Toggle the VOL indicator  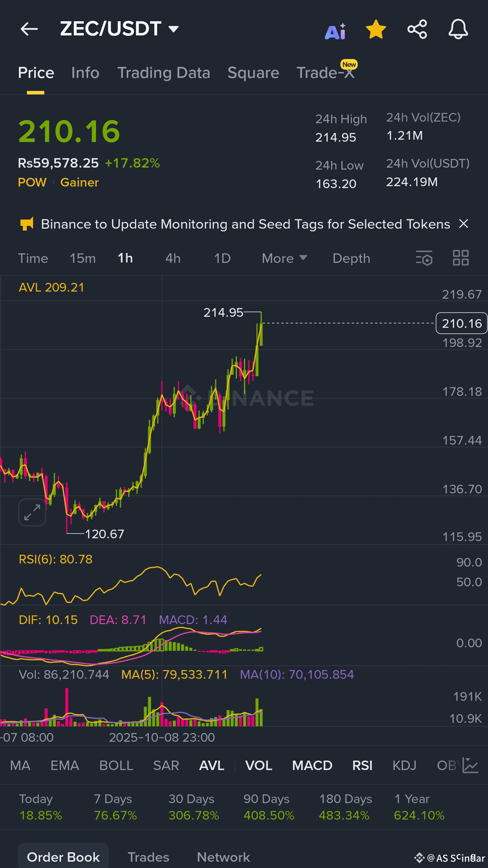point(259,765)
